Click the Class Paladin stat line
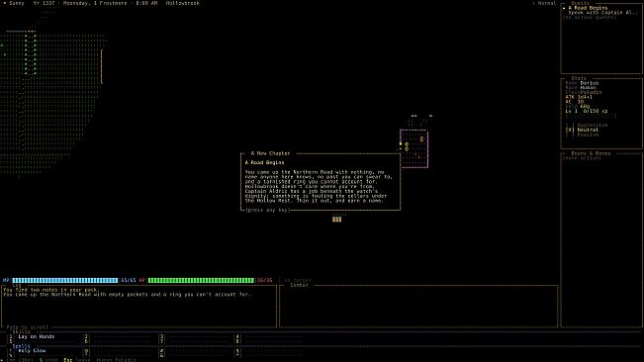Image resolution: width=644 pixels, height=362 pixels. click(x=584, y=93)
